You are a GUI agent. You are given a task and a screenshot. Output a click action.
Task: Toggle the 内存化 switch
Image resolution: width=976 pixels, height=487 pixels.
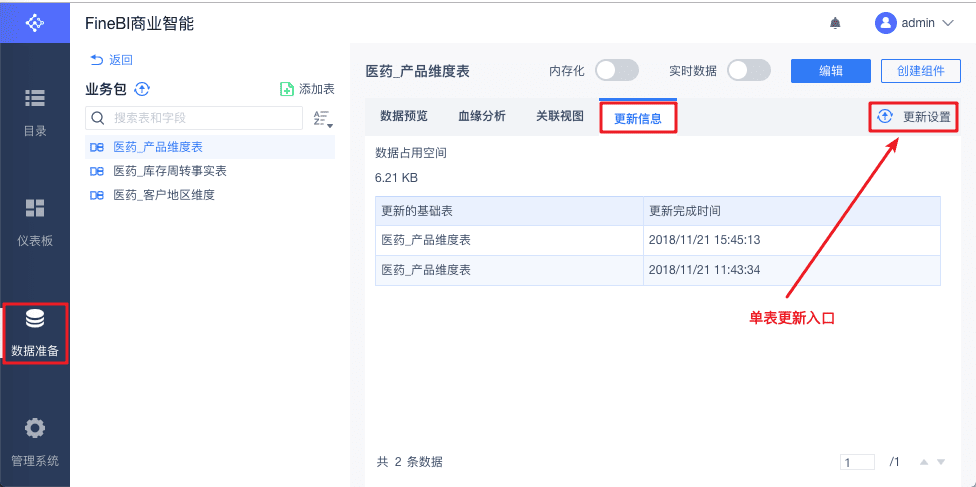coord(617,70)
